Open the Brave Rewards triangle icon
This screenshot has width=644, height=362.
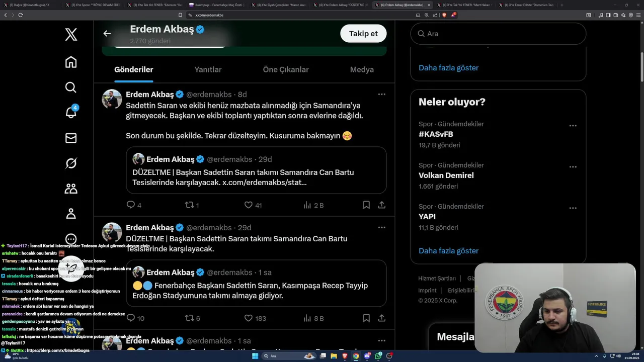[x=453, y=15]
